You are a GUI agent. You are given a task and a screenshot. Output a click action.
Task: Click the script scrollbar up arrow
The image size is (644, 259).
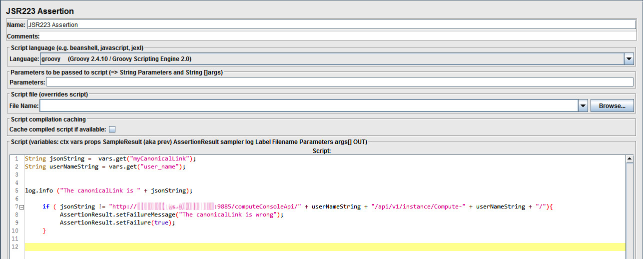tap(630, 159)
